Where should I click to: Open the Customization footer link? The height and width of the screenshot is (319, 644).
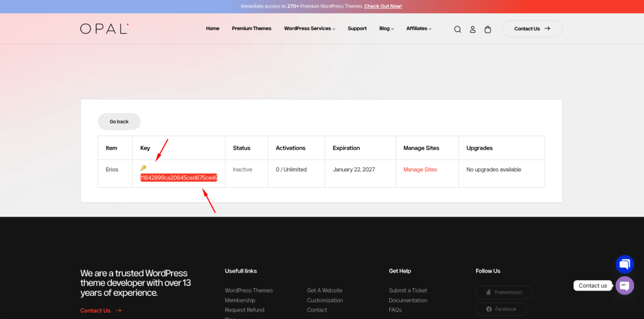[x=325, y=300]
